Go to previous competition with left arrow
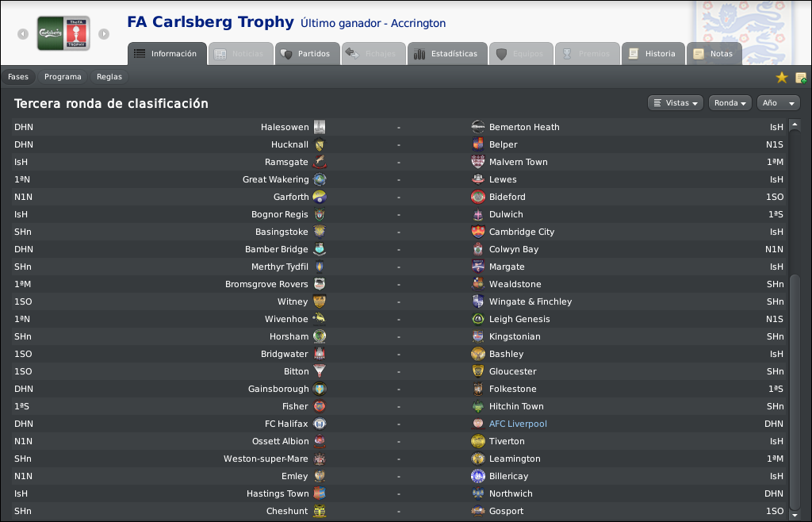The width and height of the screenshot is (812, 522). tap(23, 33)
